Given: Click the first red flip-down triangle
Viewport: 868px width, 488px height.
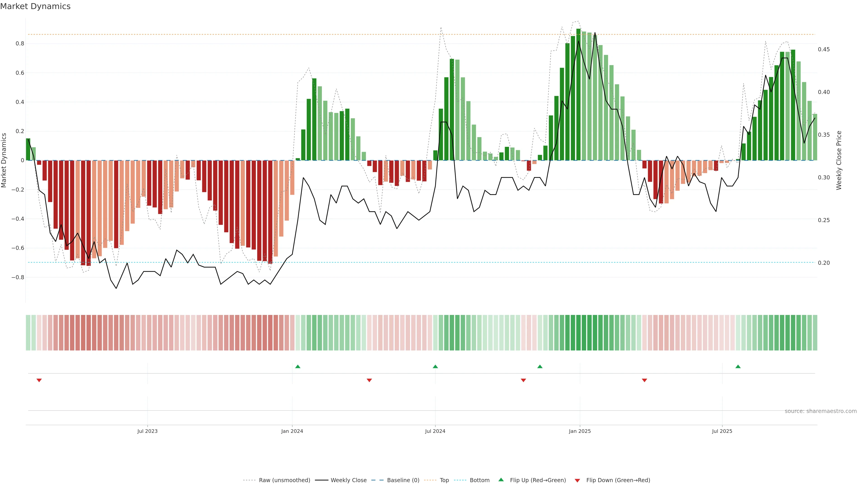Looking at the screenshot, I should (39, 380).
